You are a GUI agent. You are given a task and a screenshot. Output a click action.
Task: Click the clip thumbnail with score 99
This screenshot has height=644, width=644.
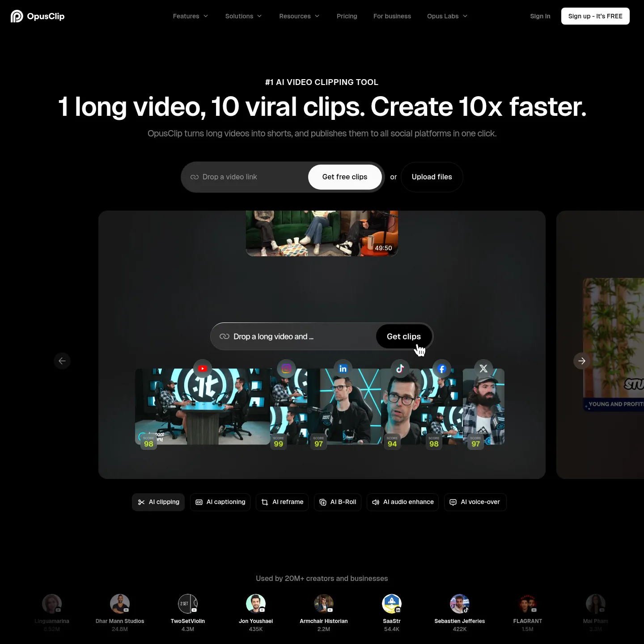(x=288, y=407)
